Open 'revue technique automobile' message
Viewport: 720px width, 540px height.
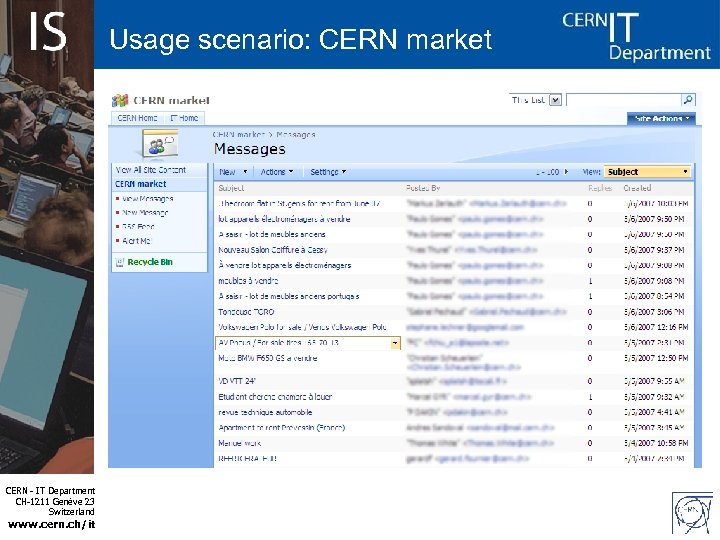tap(265, 412)
